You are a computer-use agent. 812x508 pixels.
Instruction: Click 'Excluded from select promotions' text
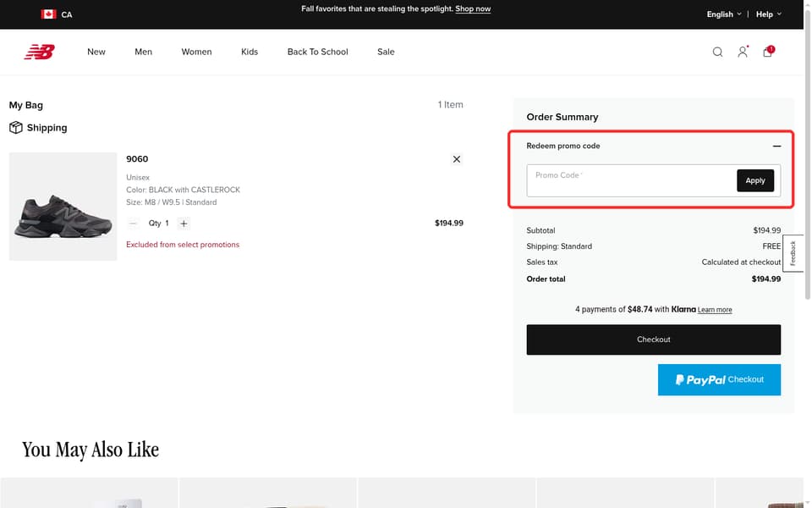(183, 245)
